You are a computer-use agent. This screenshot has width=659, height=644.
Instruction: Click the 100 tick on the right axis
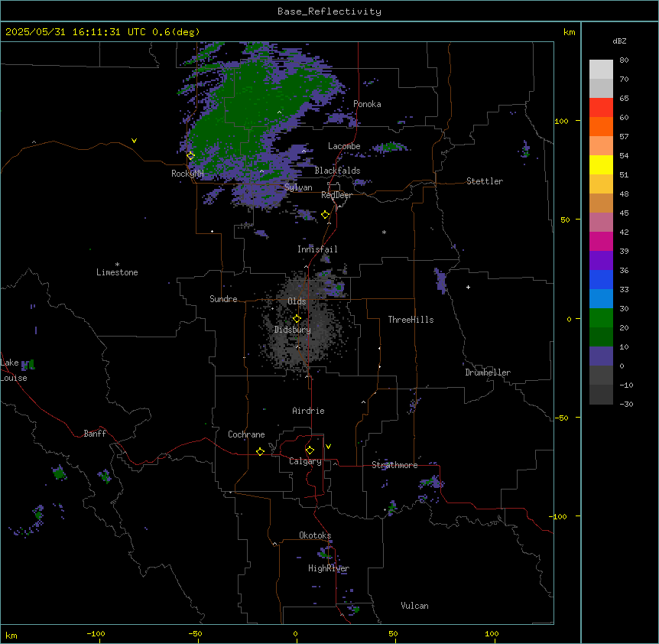[561, 121]
